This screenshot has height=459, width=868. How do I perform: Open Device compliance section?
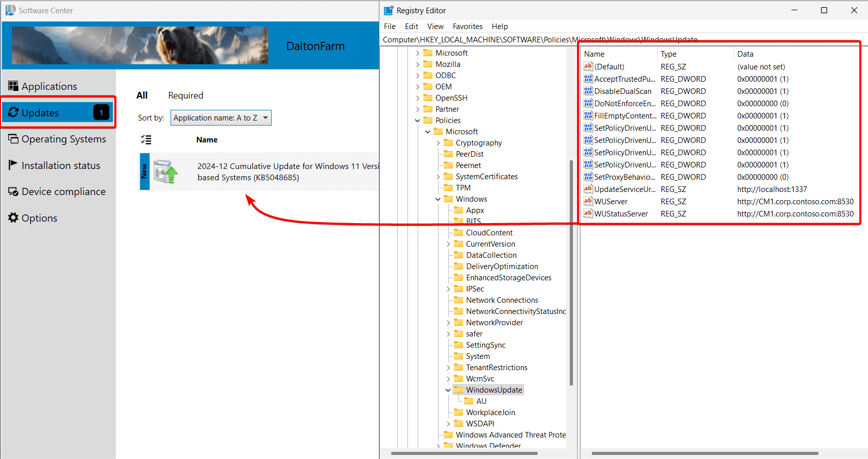tap(57, 191)
